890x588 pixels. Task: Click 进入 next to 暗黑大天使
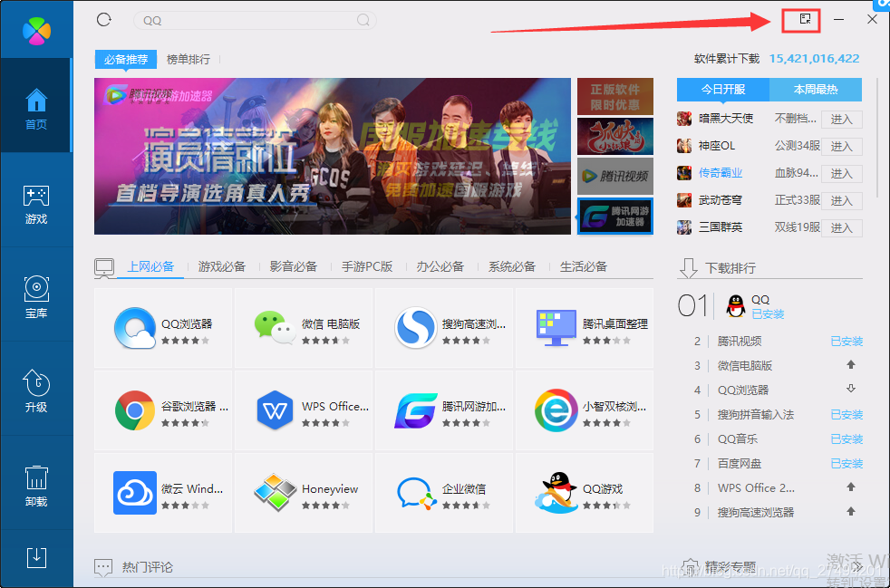click(841, 119)
